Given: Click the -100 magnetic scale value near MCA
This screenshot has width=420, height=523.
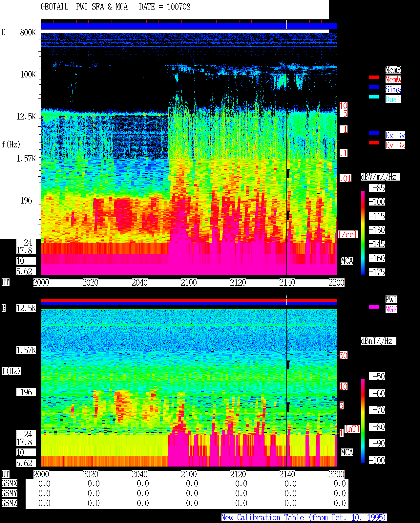Looking at the screenshot, I should (x=377, y=461).
